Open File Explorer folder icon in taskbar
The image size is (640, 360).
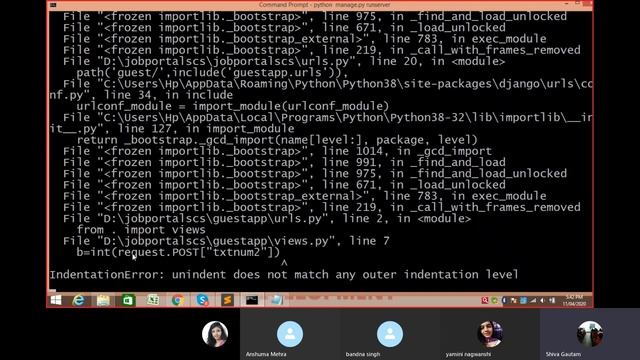click(103, 300)
